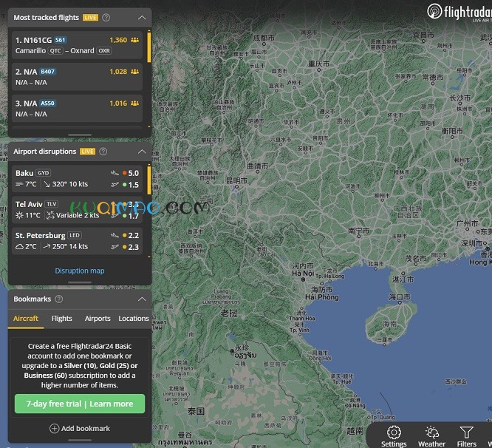Screen dimensions: 492x448
Task: Click the GYD airport code badge
Action: pos(44,173)
